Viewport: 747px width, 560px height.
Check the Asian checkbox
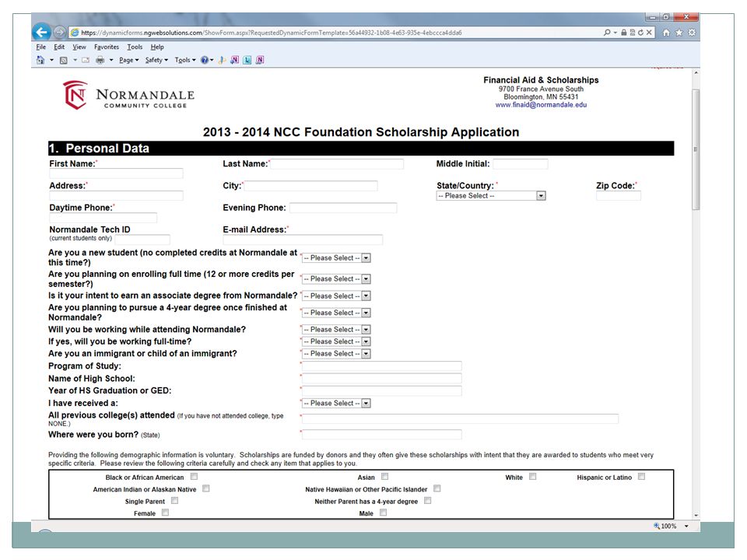pos(384,477)
